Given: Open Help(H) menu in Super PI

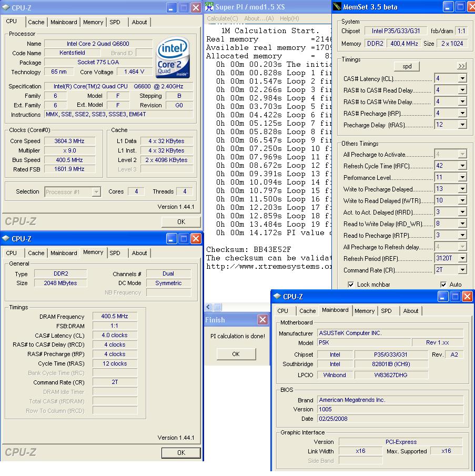Looking at the screenshot, I should coord(289,18).
